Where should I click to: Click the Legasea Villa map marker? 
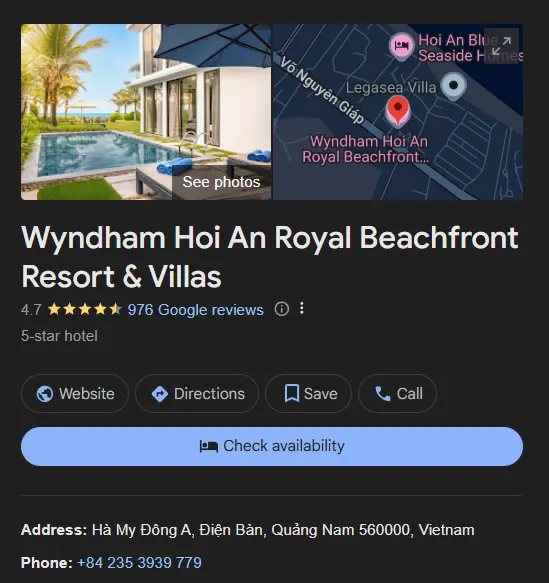tap(453, 86)
